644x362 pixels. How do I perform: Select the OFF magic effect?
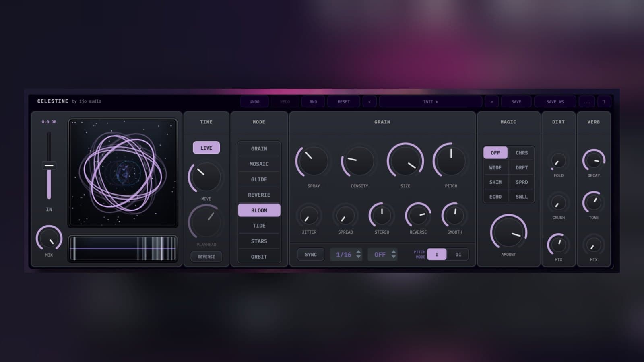[x=495, y=153]
